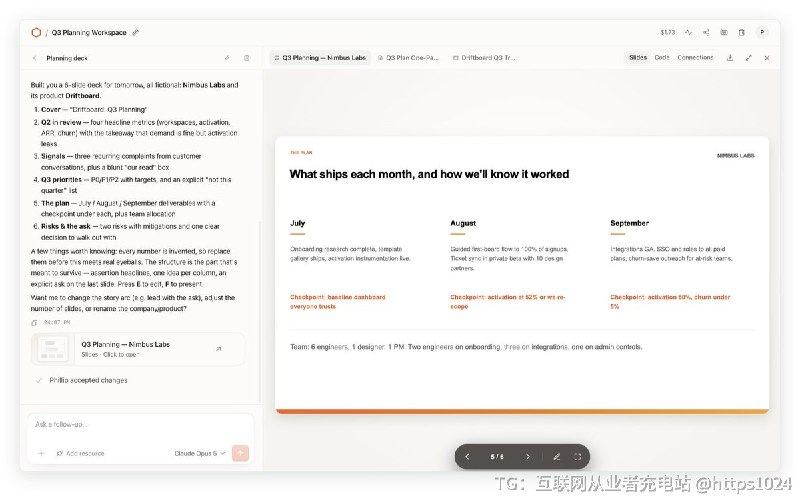
Task: Select the July column heading
Action: click(x=297, y=223)
